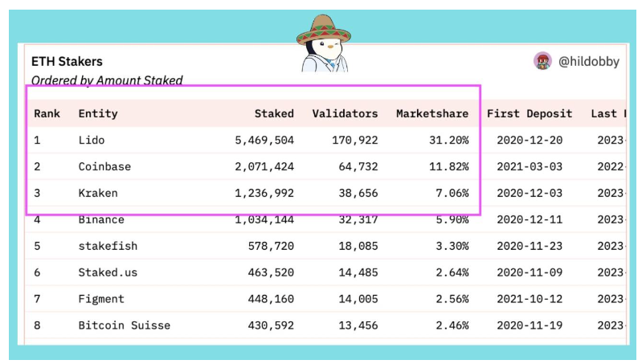
Task: Click marketshare value 2.46%
Action: pyautogui.click(x=452, y=325)
